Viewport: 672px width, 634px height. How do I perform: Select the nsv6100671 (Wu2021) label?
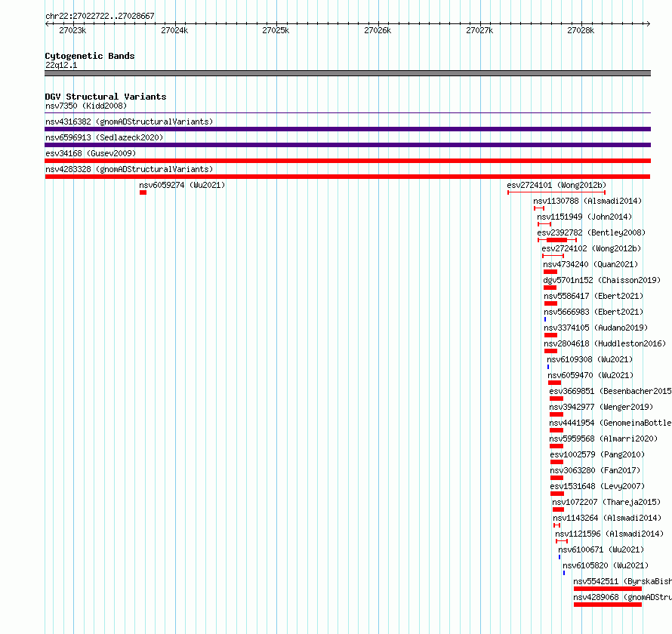(601, 549)
